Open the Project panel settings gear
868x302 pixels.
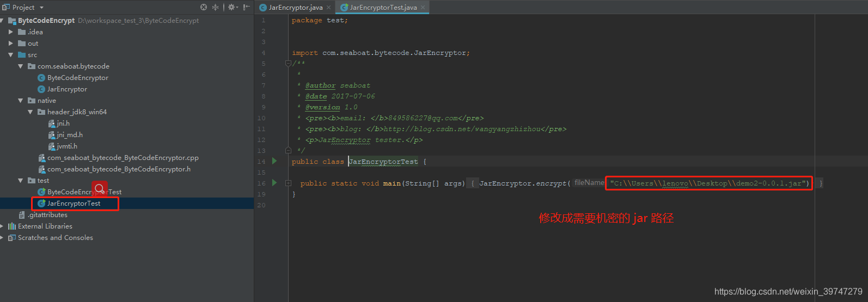coord(233,7)
